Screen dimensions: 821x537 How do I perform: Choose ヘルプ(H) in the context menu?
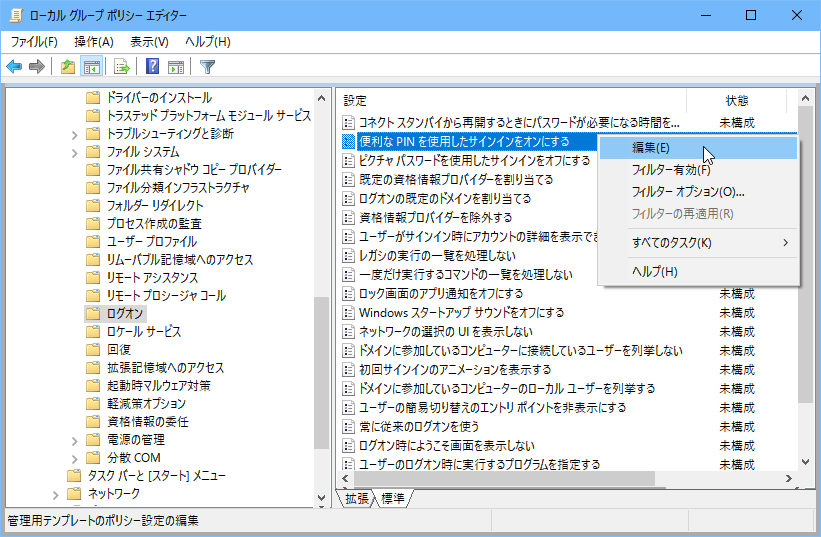point(698,272)
